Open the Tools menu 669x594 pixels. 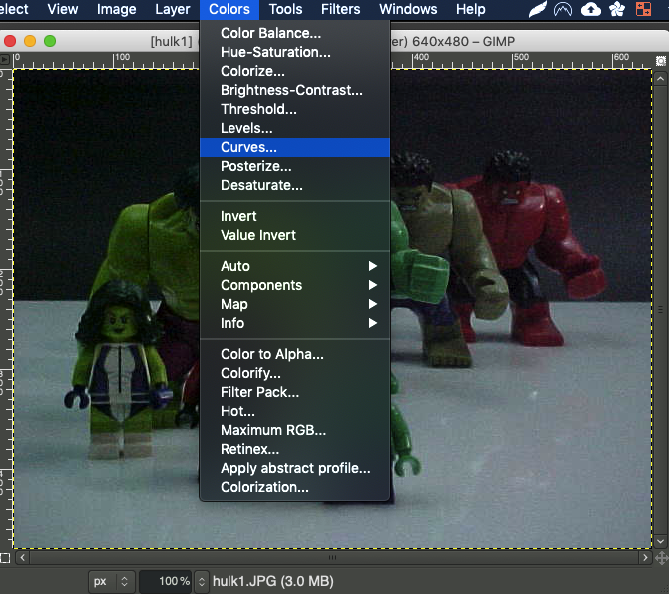click(x=285, y=9)
